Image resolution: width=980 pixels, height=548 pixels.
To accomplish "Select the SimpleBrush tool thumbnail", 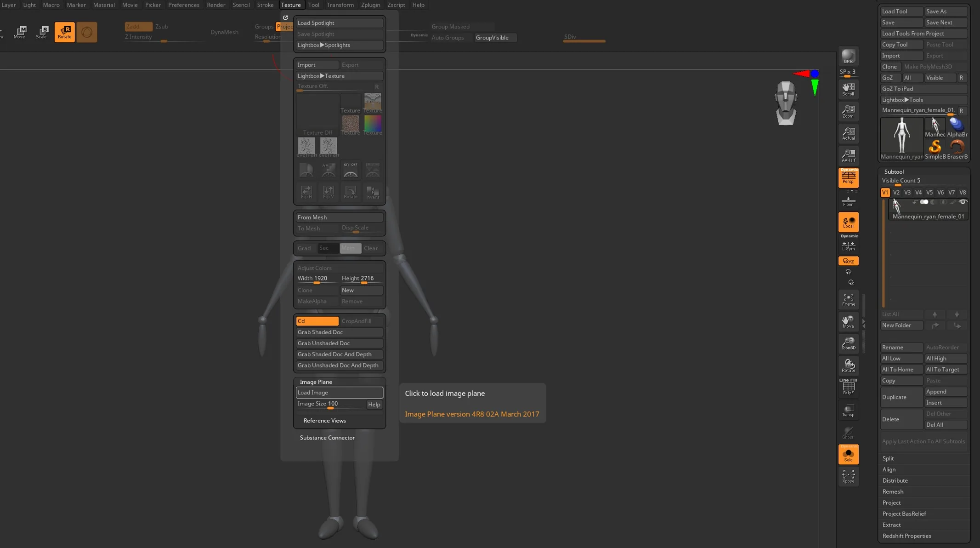I will [x=935, y=149].
